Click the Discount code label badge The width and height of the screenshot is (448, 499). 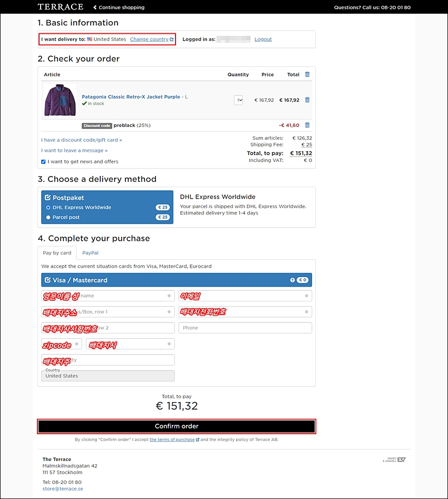point(97,125)
